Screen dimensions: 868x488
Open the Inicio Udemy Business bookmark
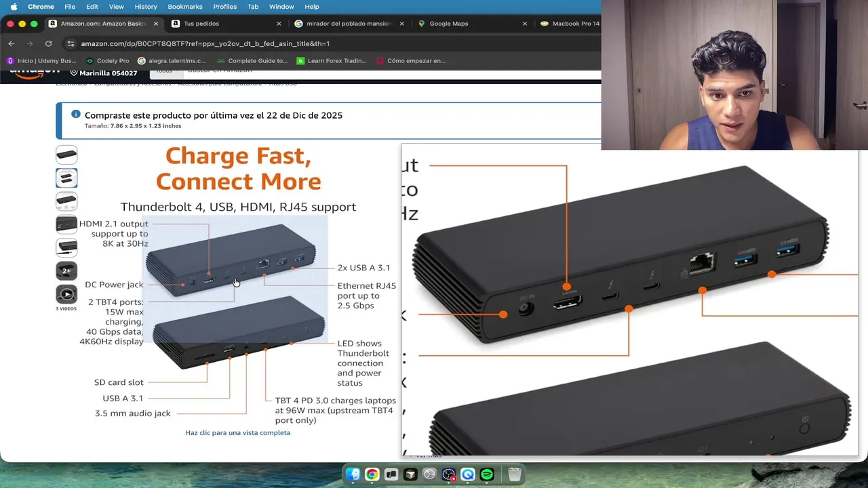[41, 60]
